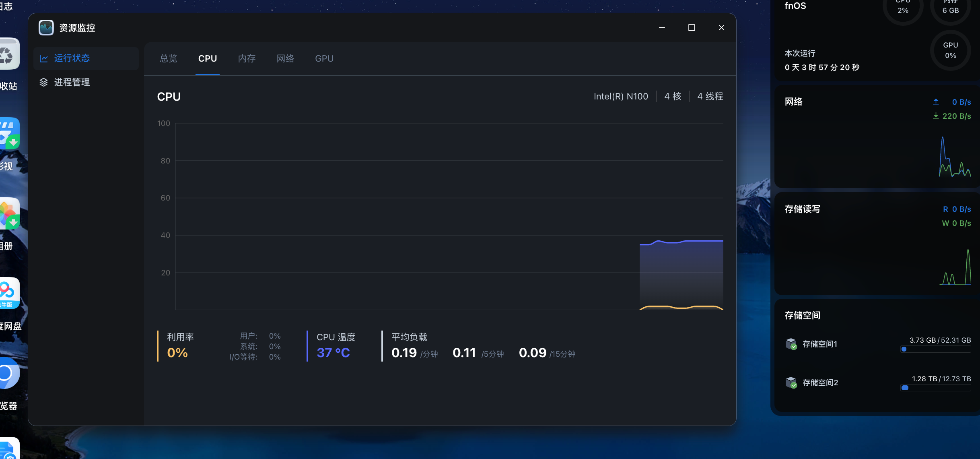Click 存储空间2 volume icon in widget
The image size is (980, 459).
coord(791,382)
